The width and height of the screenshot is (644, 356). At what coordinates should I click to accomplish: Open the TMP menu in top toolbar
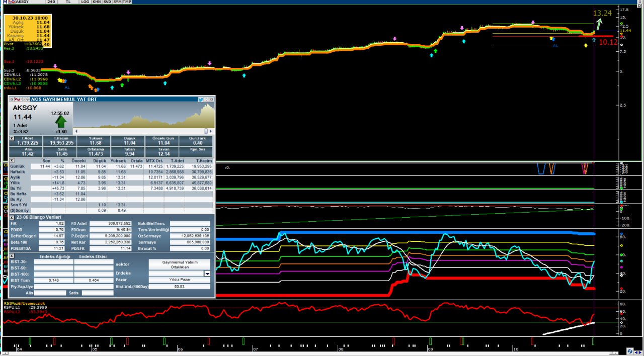[x=127, y=2]
